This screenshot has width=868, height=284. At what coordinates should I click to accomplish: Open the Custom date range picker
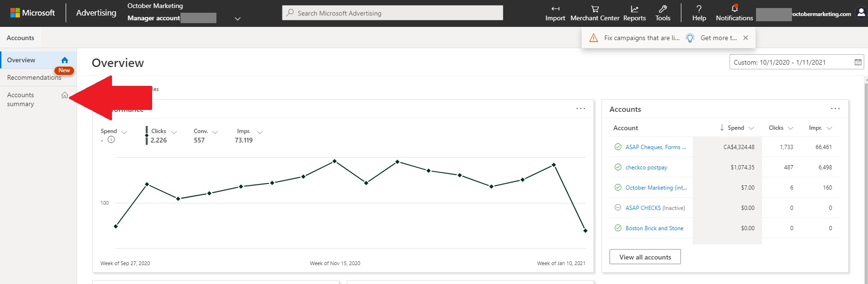tap(797, 62)
